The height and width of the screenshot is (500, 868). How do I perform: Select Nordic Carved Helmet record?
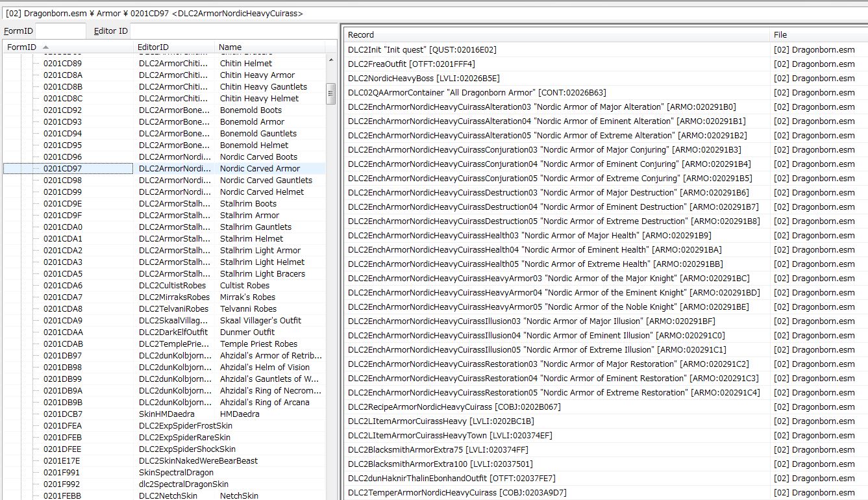(x=164, y=192)
